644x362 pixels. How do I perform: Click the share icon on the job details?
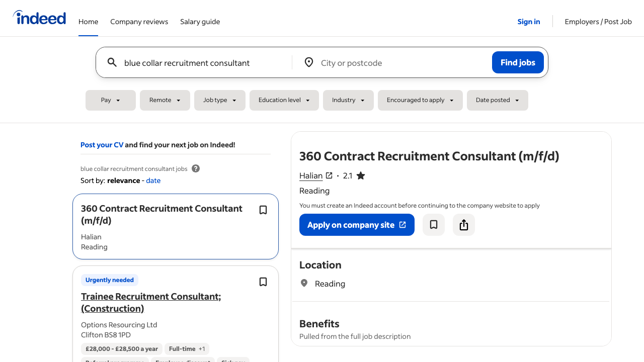[x=463, y=225]
